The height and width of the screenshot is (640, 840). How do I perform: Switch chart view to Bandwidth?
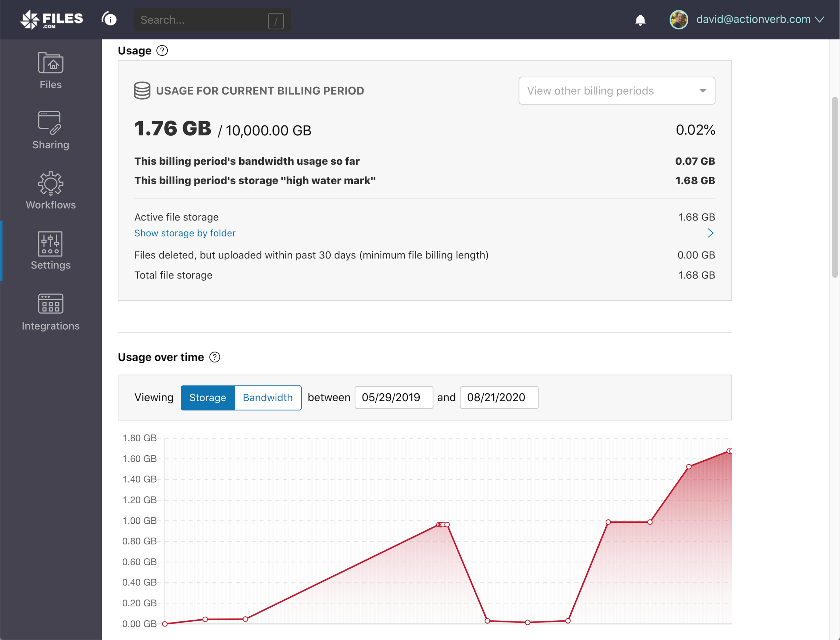click(268, 398)
